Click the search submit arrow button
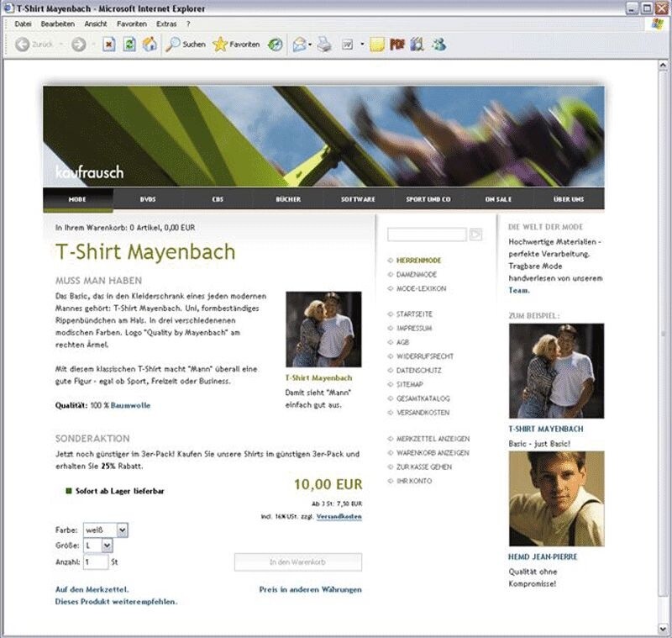Image resolution: width=672 pixels, height=638 pixels. (x=475, y=235)
